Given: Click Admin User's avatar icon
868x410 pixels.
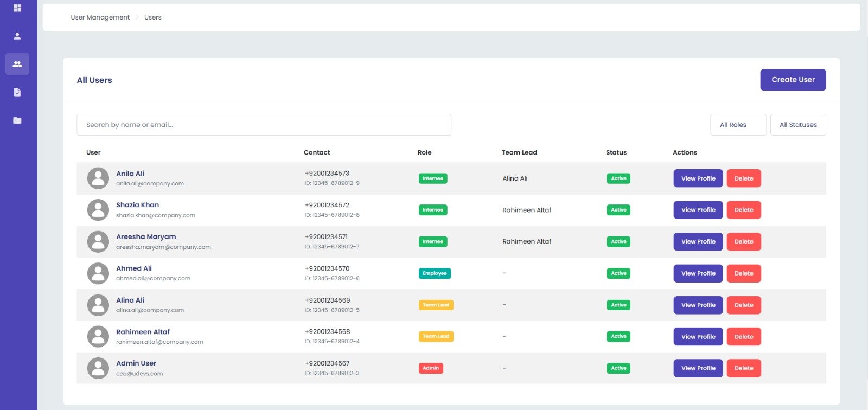Looking at the screenshot, I should (98, 368).
